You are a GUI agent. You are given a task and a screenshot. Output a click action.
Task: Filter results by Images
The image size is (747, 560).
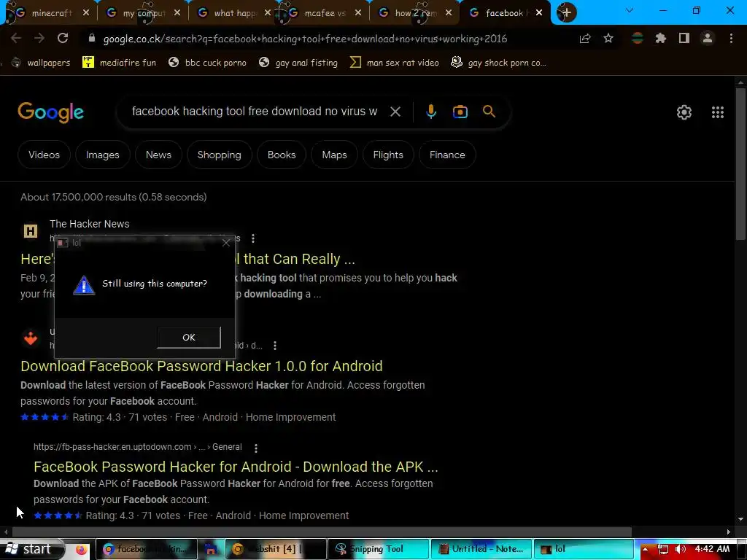[x=102, y=155]
